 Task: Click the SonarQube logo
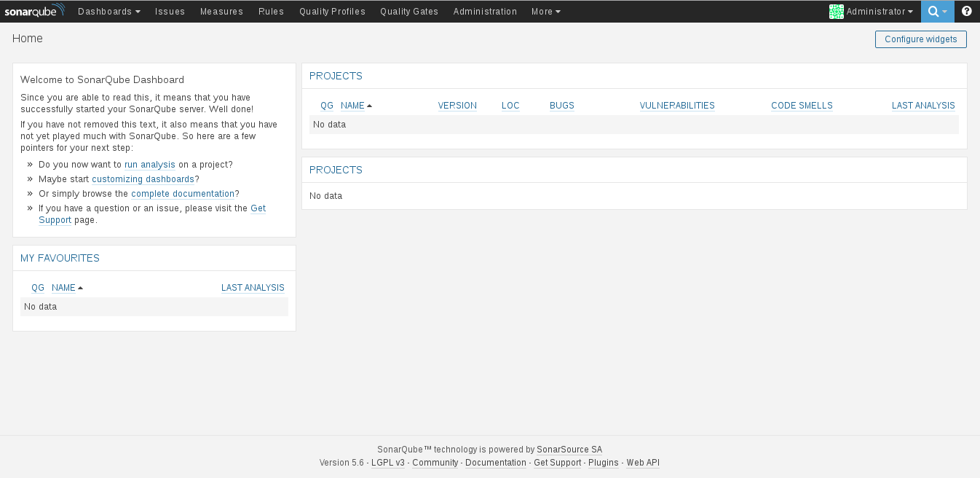[34, 11]
